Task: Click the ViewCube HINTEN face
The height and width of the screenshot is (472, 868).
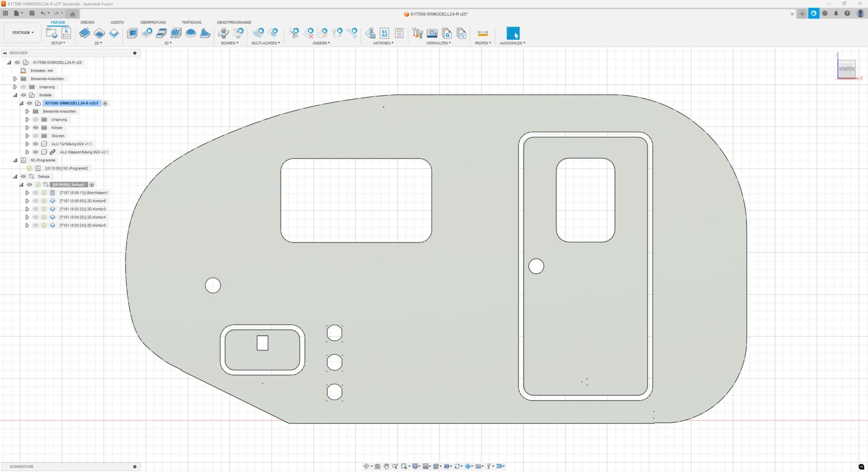Action: (846, 69)
